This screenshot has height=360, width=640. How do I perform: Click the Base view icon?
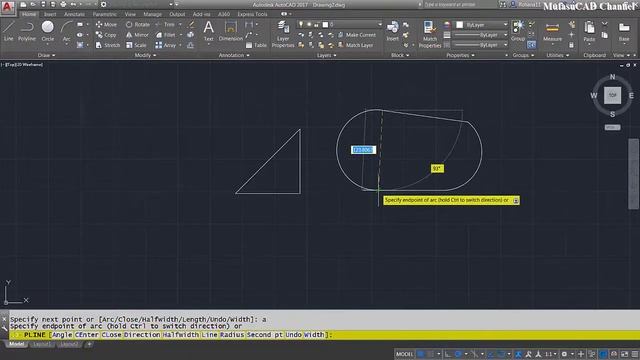click(624, 31)
